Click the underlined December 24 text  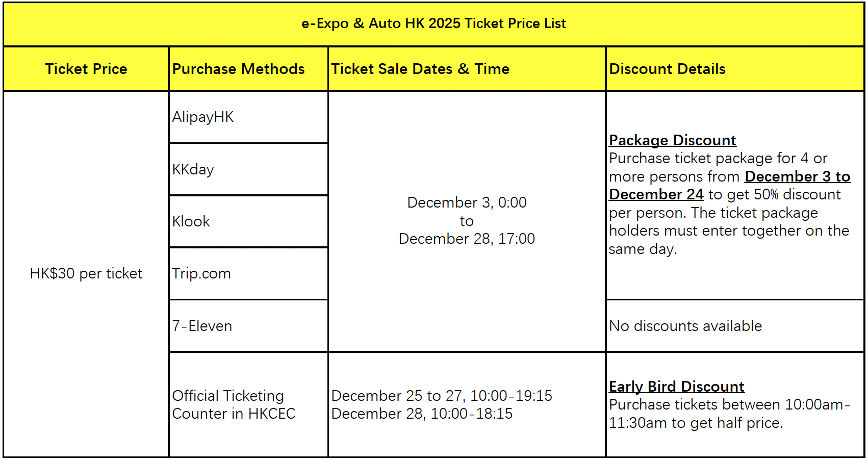pos(656,194)
